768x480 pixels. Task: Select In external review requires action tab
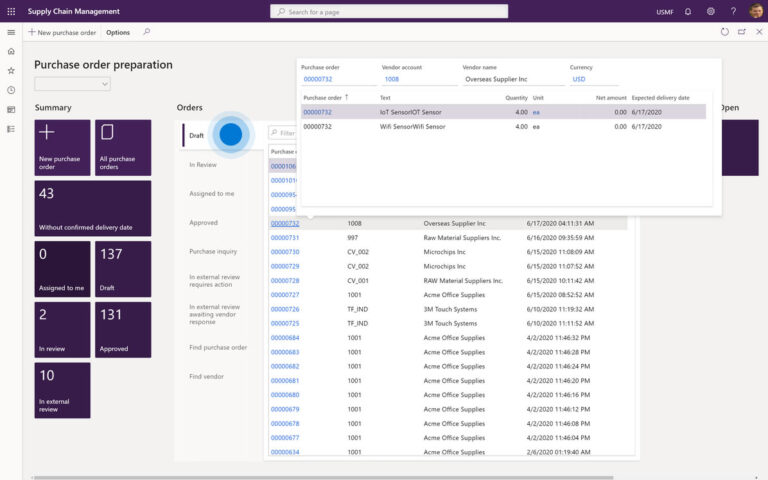pyautogui.click(x=215, y=281)
